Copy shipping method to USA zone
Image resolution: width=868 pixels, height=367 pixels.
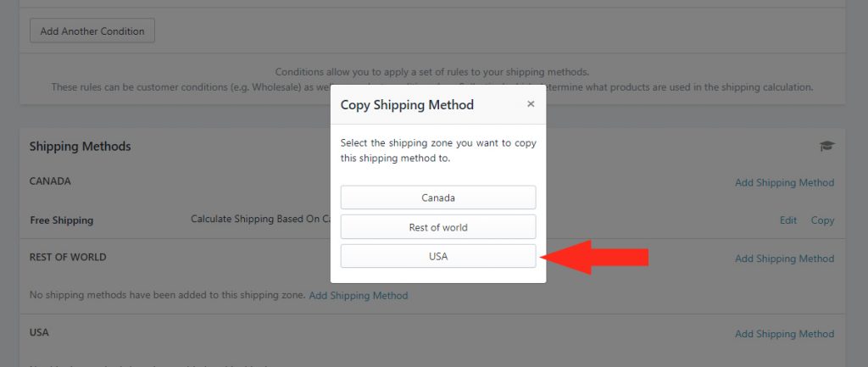(438, 256)
